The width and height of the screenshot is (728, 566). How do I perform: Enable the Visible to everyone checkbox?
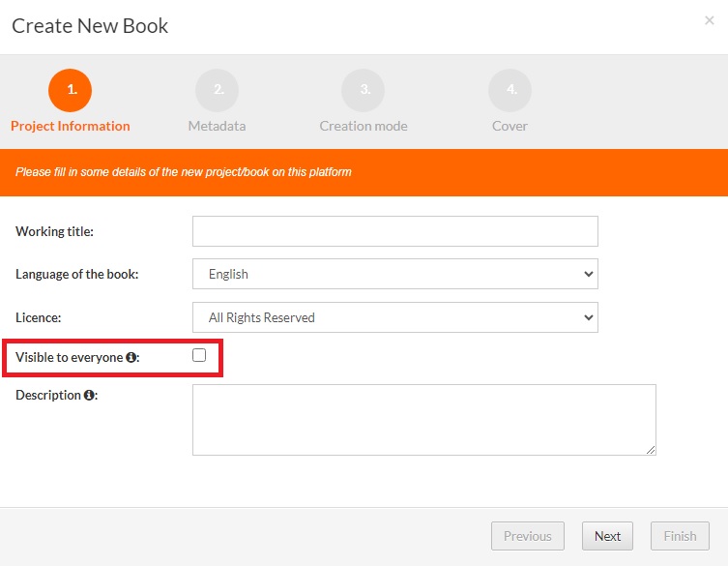click(x=199, y=356)
